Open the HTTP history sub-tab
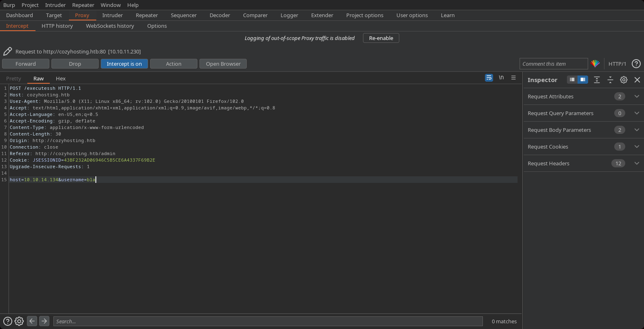644x329 pixels. pyautogui.click(x=57, y=26)
